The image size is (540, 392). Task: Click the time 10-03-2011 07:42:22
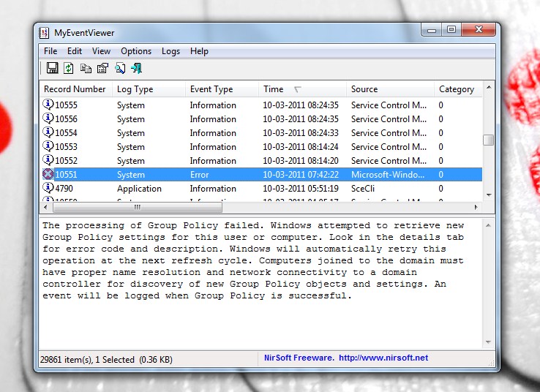click(x=301, y=175)
